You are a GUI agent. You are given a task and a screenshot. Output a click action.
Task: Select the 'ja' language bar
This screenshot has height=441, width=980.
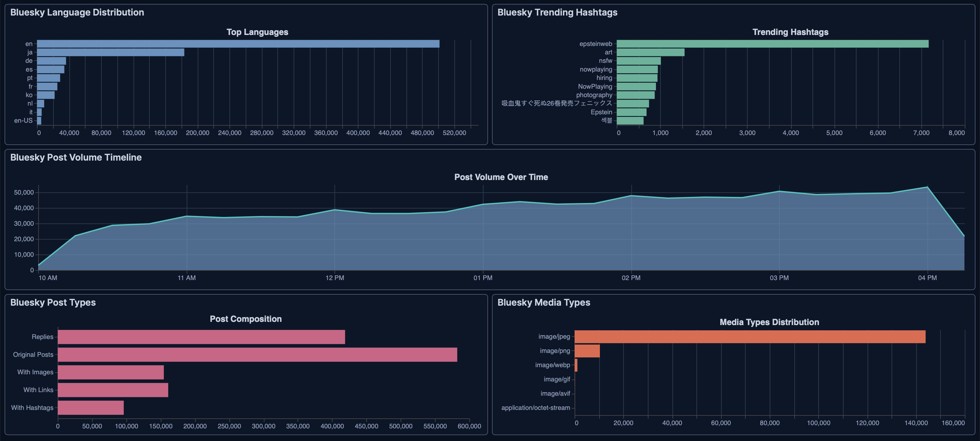[110, 52]
